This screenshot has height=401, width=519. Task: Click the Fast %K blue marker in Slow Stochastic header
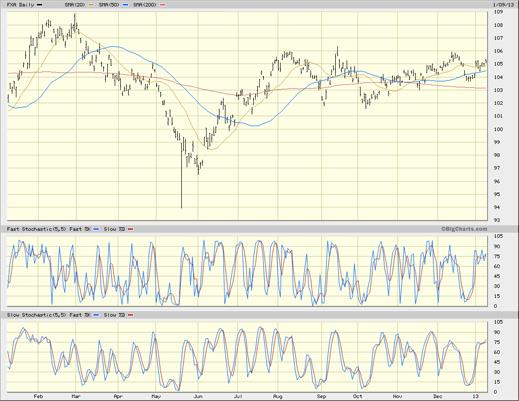(x=96, y=315)
